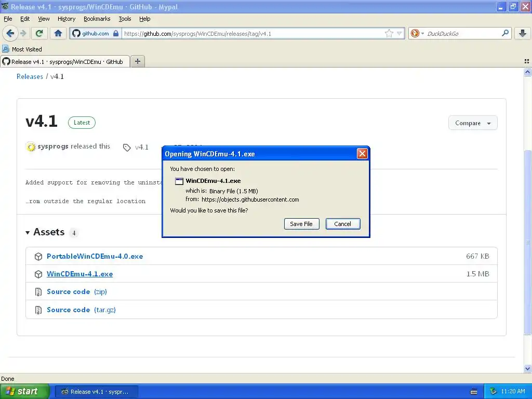Collapse the Assets section triangle

point(28,232)
